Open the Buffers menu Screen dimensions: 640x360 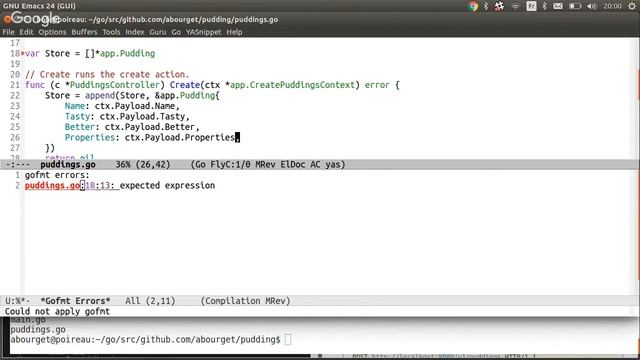84,32
